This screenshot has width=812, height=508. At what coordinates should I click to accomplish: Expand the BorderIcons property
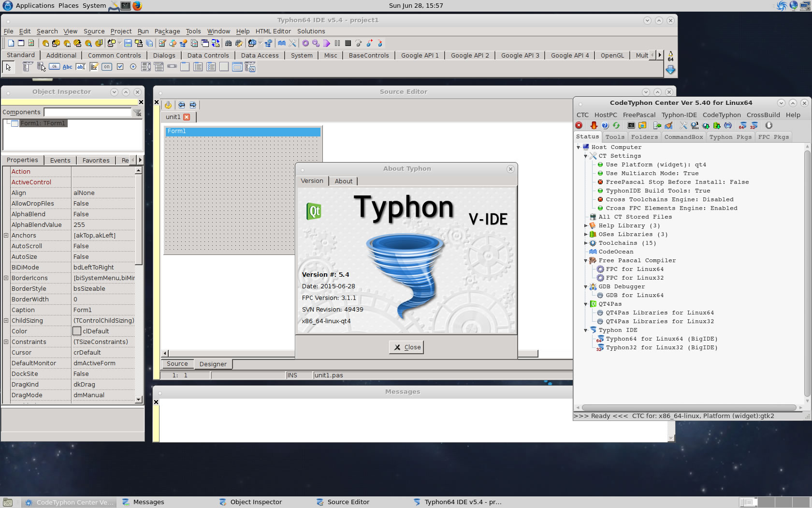[6, 278]
